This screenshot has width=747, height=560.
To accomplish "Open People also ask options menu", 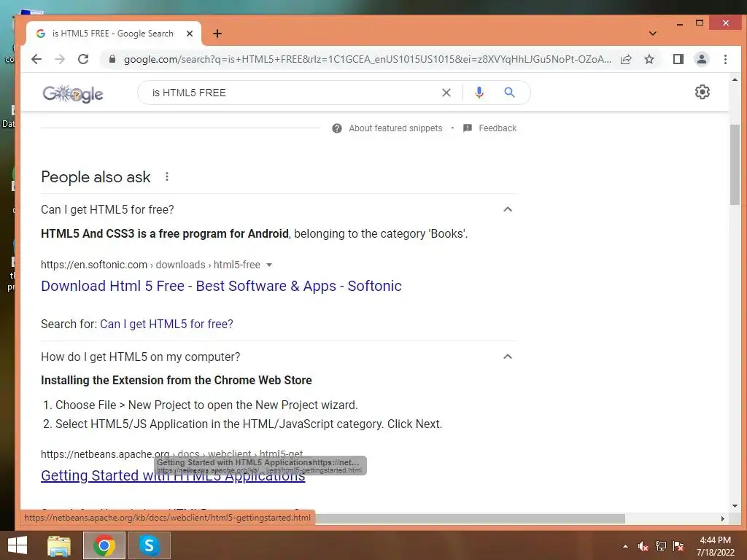I will (167, 176).
